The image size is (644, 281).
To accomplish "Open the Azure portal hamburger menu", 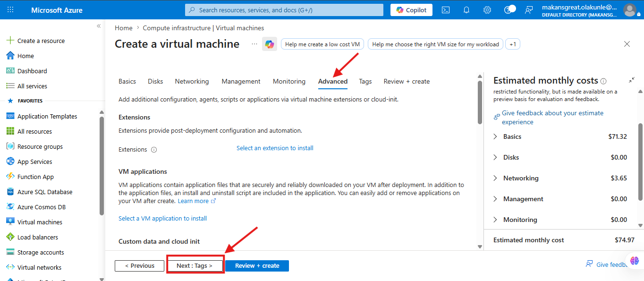I will (11, 10).
